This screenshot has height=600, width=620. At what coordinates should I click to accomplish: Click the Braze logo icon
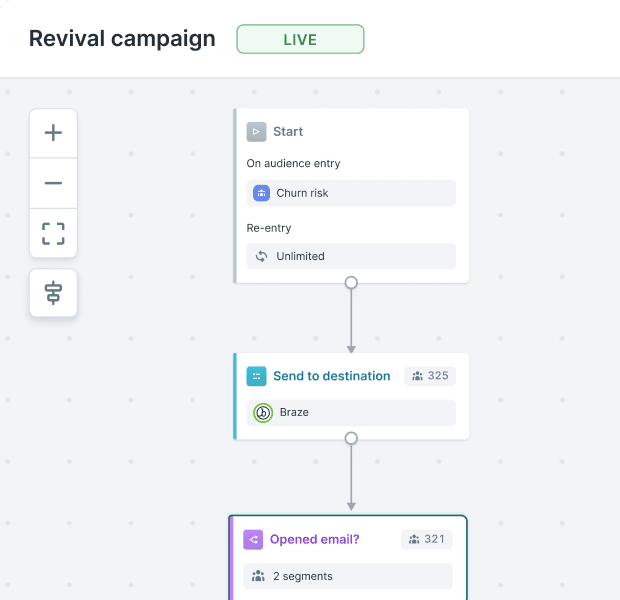coord(262,412)
